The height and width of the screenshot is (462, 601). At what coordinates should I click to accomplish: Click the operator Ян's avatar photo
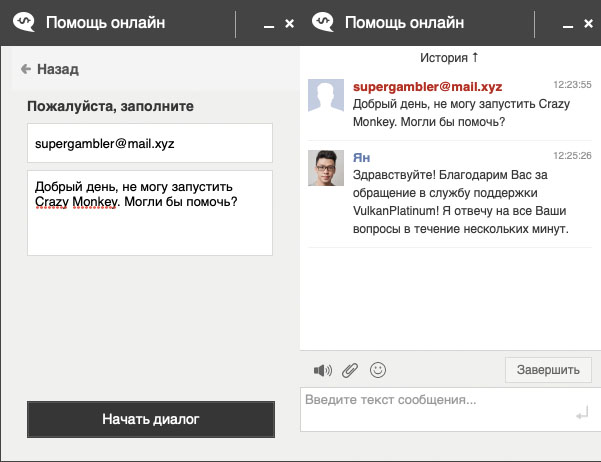pyautogui.click(x=326, y=169)
